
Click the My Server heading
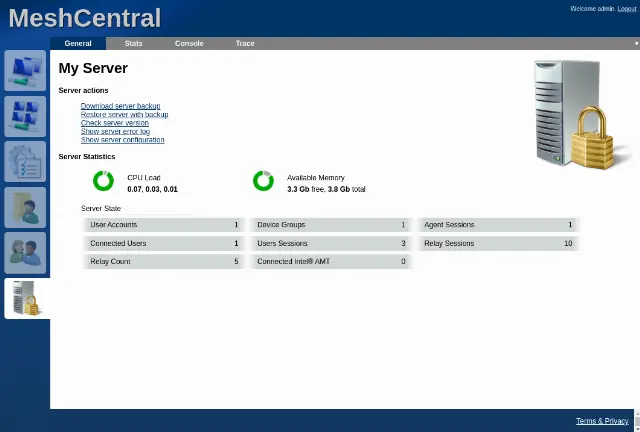93,68
